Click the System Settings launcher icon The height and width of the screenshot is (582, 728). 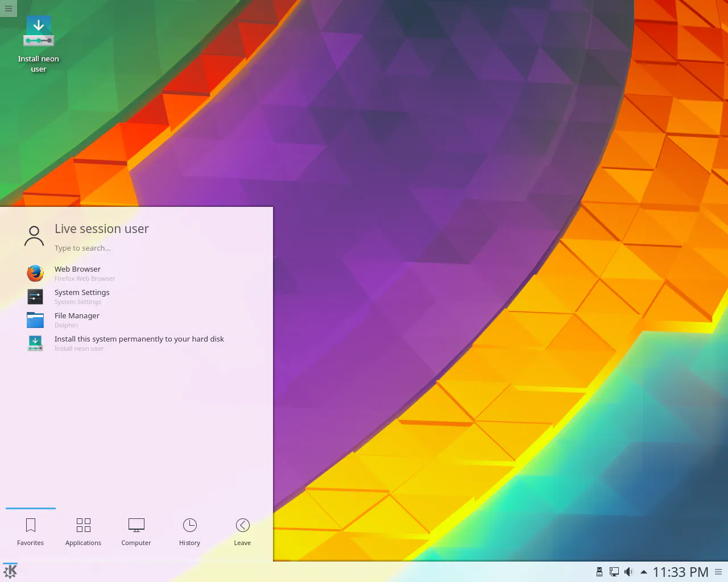coord(35,297)
